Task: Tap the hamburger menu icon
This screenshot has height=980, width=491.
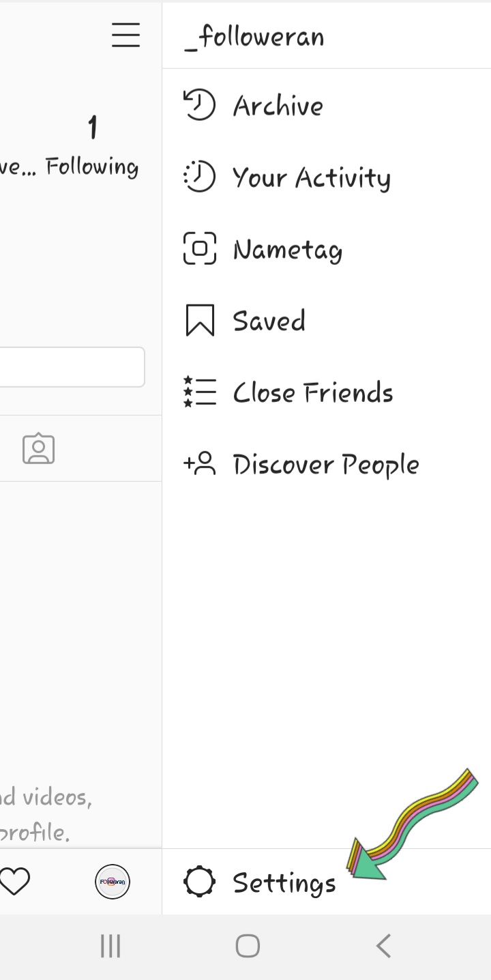Action: (x=126, y=35)
